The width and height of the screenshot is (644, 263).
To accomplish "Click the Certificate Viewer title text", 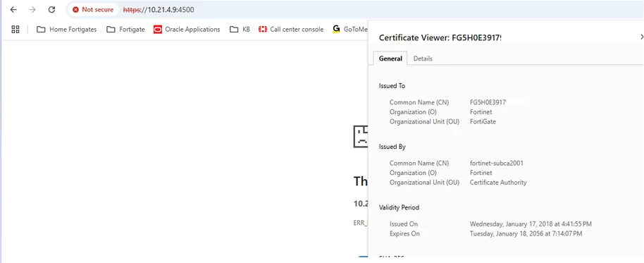I will pos(440,38).
